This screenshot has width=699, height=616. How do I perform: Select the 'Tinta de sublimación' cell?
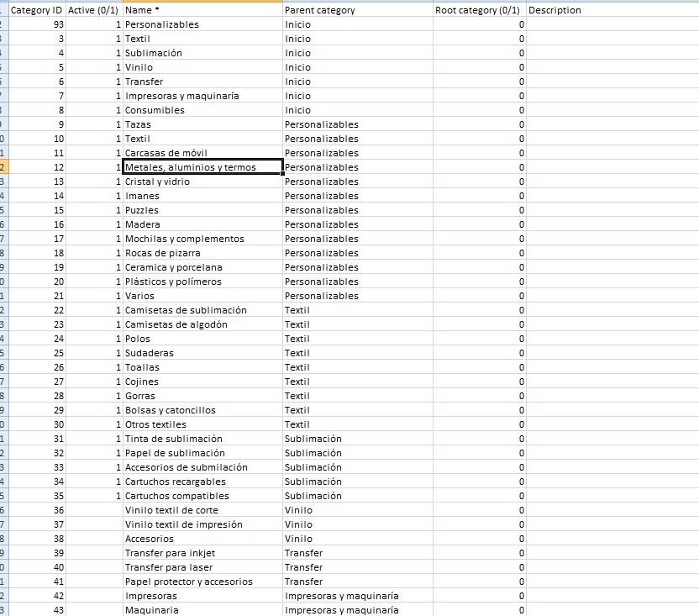(202, 438)
